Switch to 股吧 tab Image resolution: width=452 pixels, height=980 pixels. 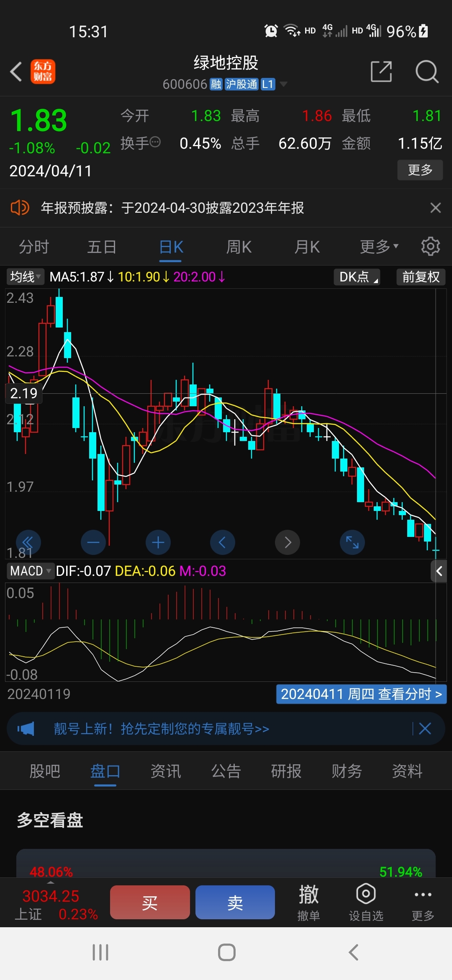[45, 771]
